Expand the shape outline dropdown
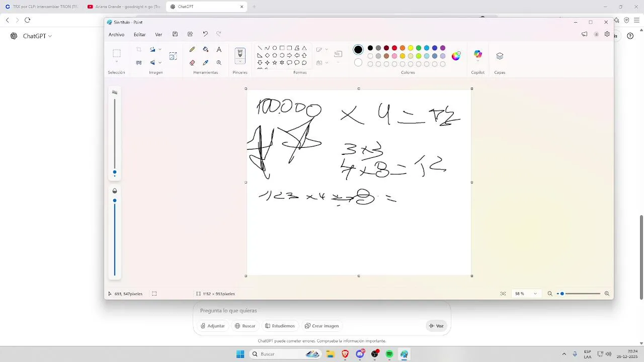 [x=327, y=49]
